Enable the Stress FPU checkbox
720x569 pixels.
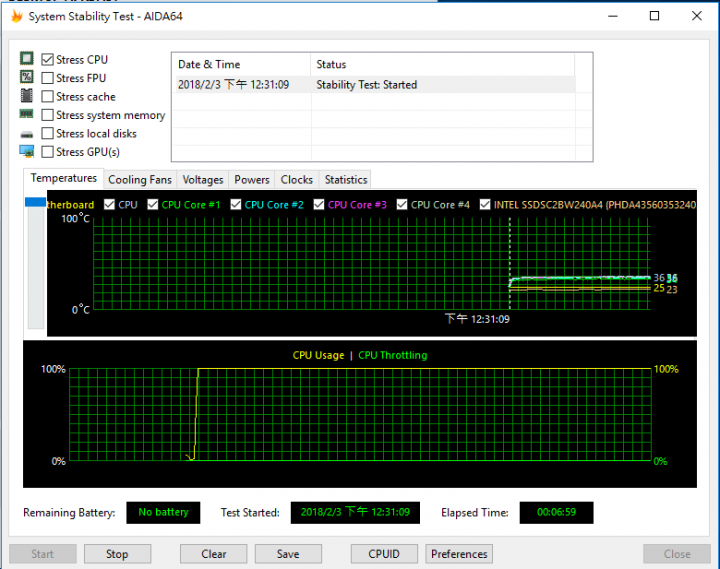pos(47,78)
